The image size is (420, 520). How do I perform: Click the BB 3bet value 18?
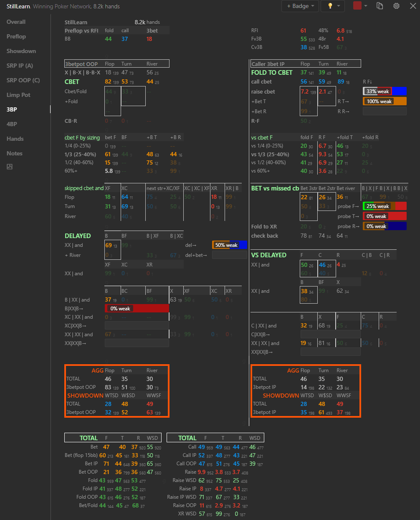click(x=149, y=39)
